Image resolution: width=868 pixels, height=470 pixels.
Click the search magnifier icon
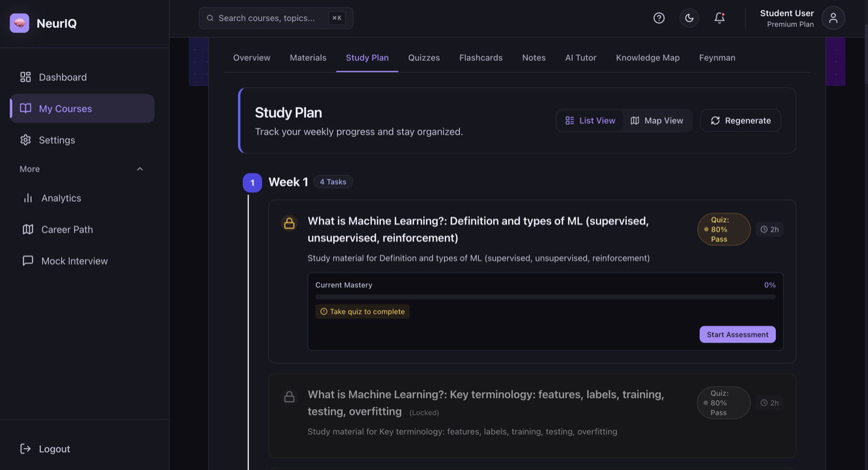pos(210,18)
